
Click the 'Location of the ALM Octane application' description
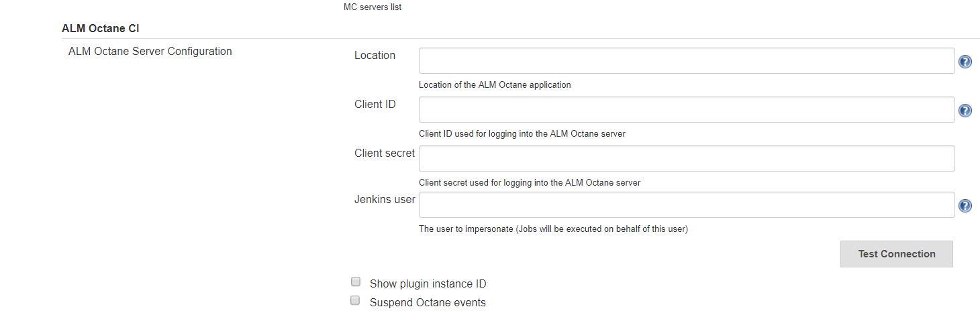click(495, 85)
